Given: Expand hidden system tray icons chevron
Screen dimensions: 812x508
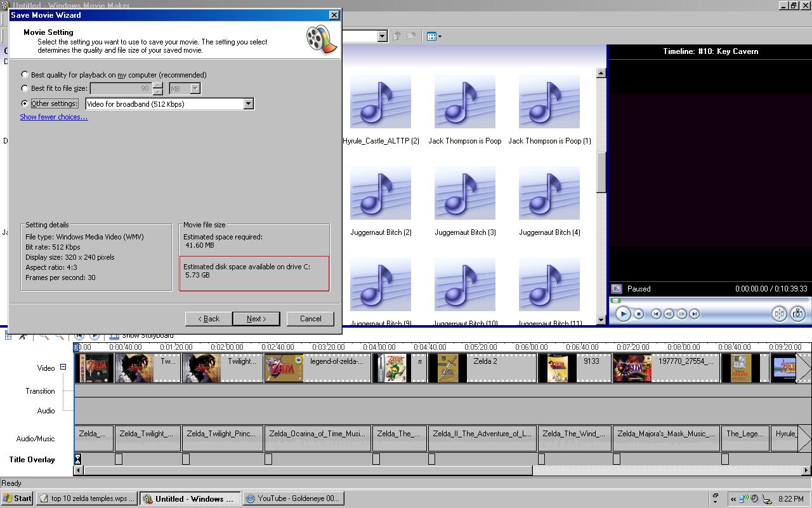Looking at the screenshot, I should [733, 499].
